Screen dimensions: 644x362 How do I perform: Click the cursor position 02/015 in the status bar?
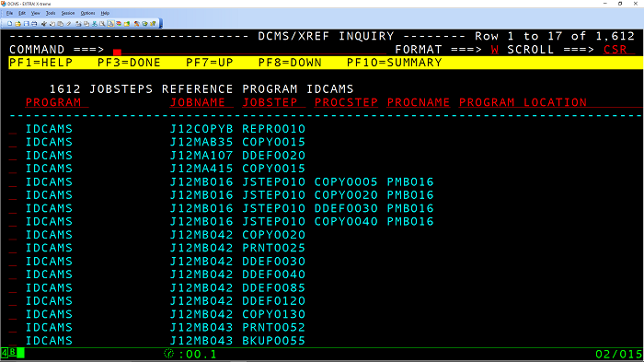click(x=618, y=355)
